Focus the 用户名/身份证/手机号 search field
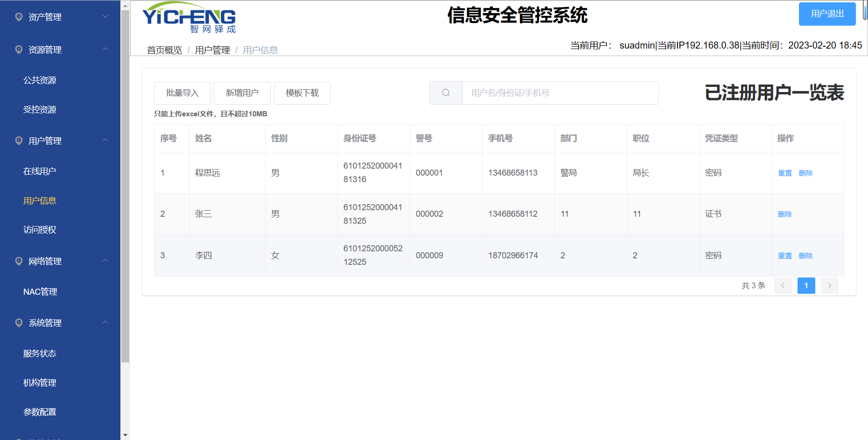 (560, 93)
